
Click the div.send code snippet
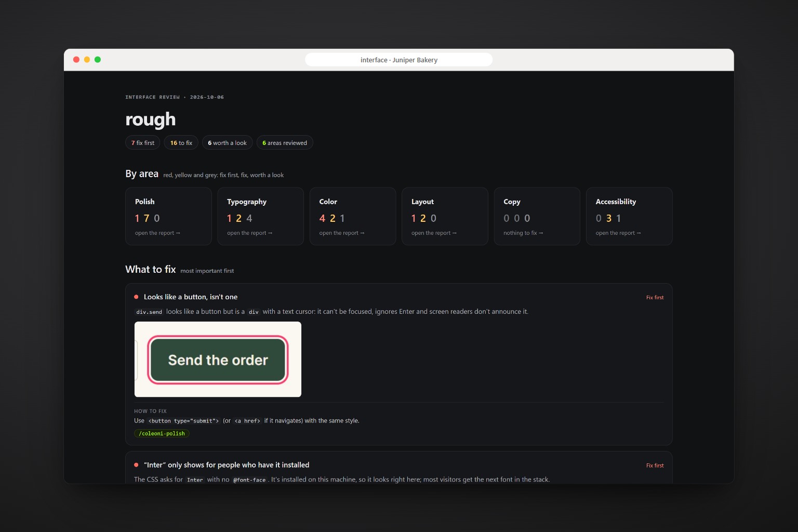point(149,312)
